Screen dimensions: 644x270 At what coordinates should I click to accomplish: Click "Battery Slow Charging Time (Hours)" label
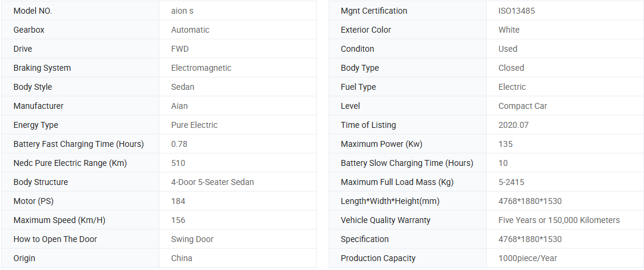click(x=407, y=163)
